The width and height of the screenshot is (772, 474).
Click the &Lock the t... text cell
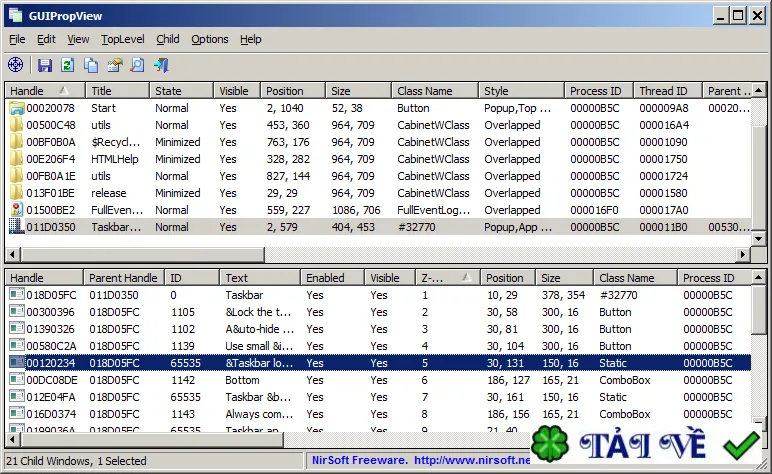pyautogui.click(x=258, y=312)
